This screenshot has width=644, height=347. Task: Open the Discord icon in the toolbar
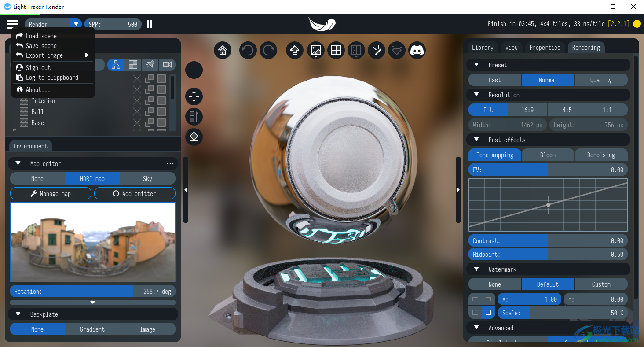coord(417,50)
